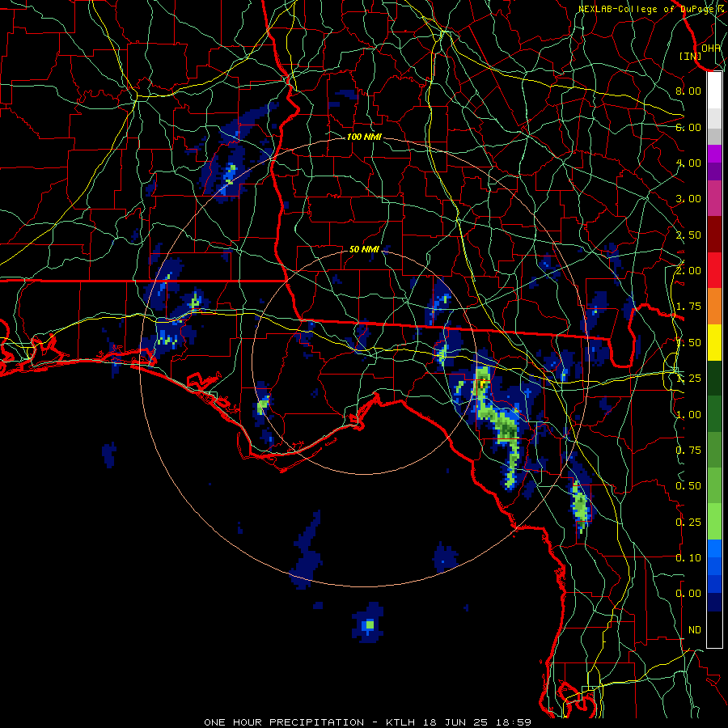Pick the bright red swatch on the scale
This screenshot has height=728, width=728.
pos(714,270)
